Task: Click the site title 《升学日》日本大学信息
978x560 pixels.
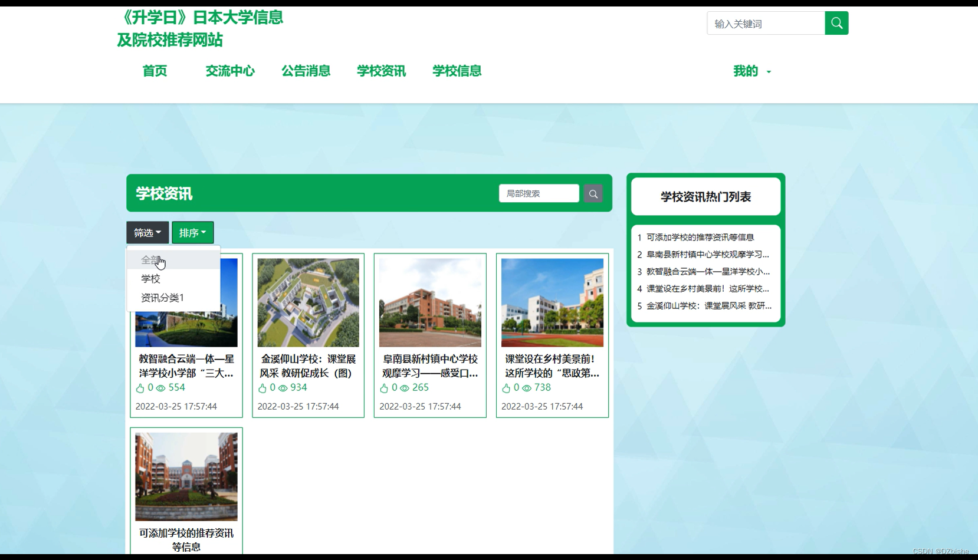Action: tap(201, 28)
